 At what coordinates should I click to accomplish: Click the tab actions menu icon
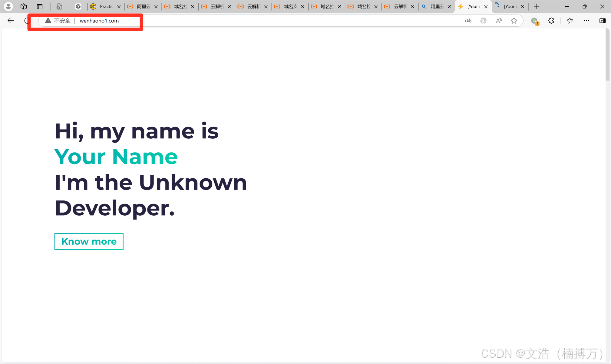pos(40,6)
